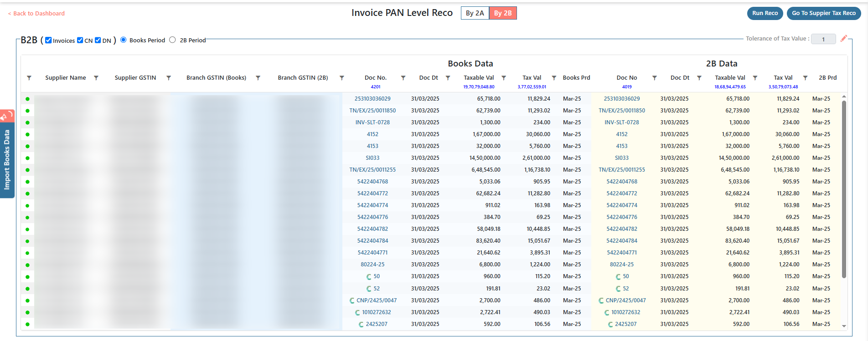This screenshot has width=868, height=341.
Task: Click Books tax value 15,051.67
Action: coord(538,241)
